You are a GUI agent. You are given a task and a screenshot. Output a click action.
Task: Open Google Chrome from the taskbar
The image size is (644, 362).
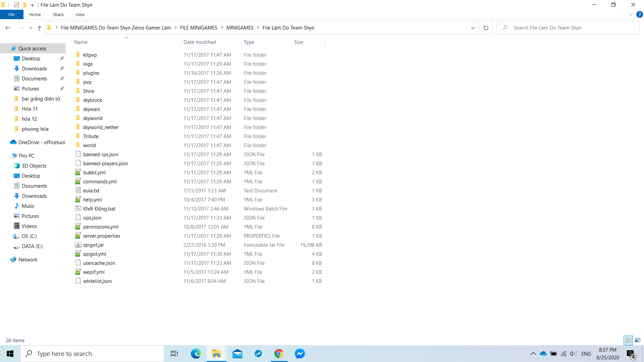[279, 354]
